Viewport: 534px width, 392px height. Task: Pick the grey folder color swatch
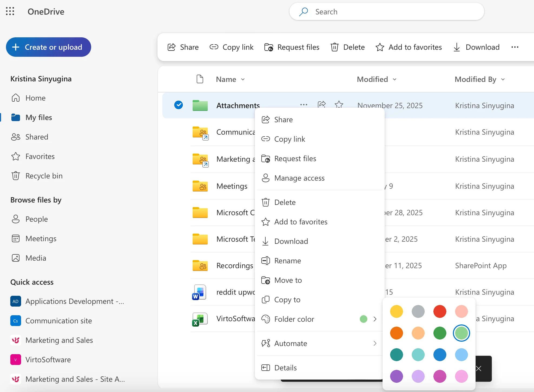[x=418, y=311]
